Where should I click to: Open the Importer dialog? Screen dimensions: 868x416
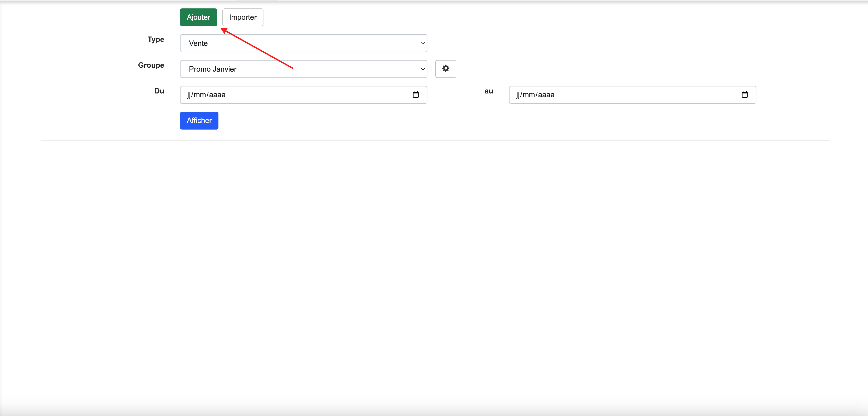243,17
